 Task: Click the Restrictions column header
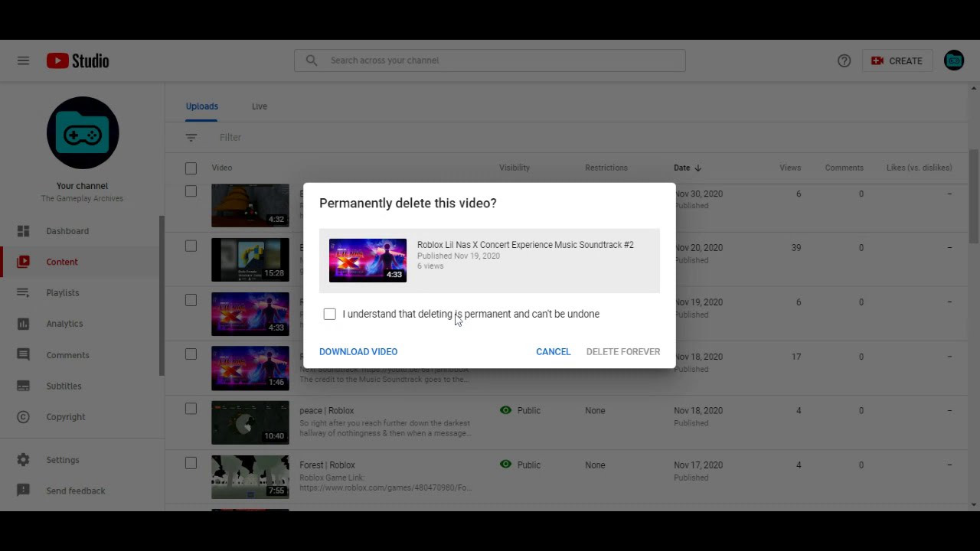606,168
